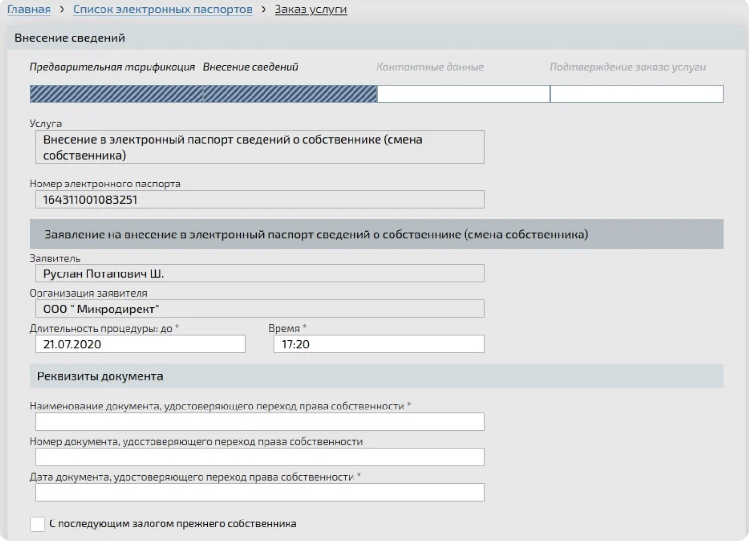Screen dimensions: 756x545
Task: Switch to Подтверждение заказа услуги step
Action: [627, 67]
